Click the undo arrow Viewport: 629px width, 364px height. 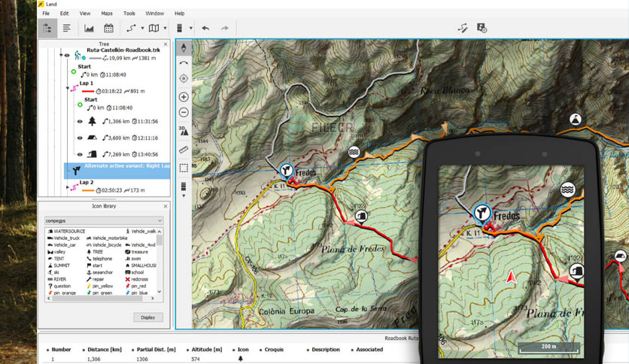point(205,28)
